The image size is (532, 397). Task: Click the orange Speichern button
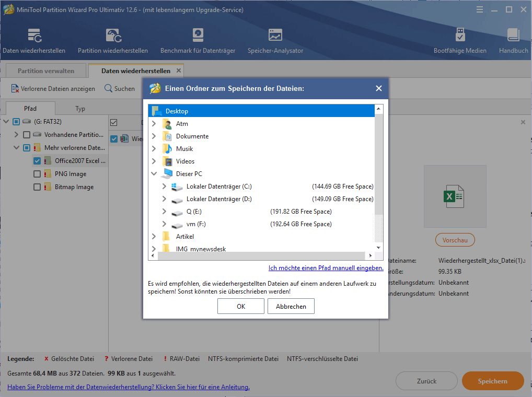point(493,381)
